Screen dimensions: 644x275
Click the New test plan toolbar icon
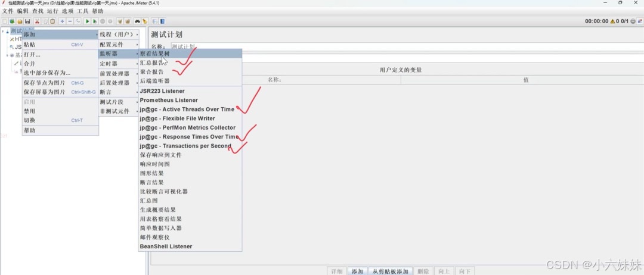point(5,21)
